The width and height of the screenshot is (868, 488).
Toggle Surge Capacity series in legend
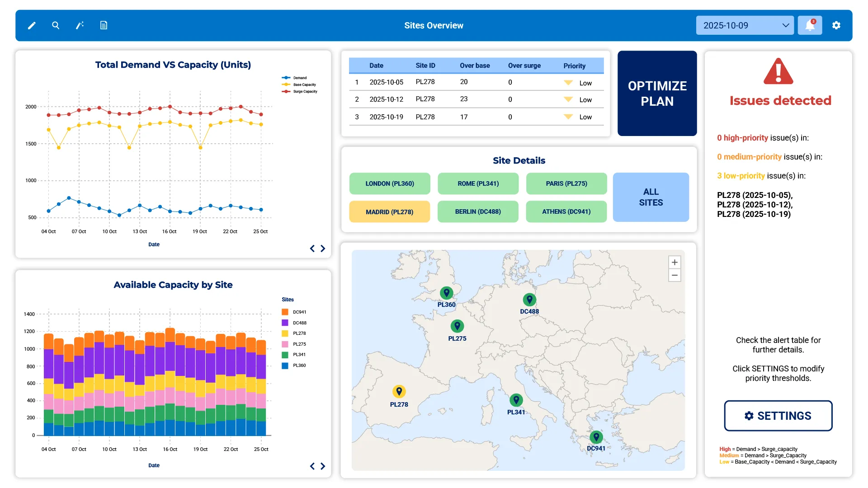[x=299, y=91]
